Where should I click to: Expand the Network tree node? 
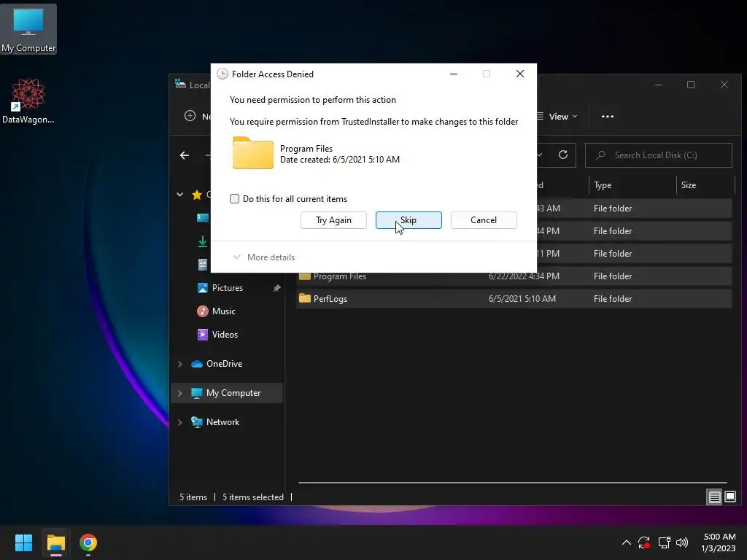pos(180,422)
